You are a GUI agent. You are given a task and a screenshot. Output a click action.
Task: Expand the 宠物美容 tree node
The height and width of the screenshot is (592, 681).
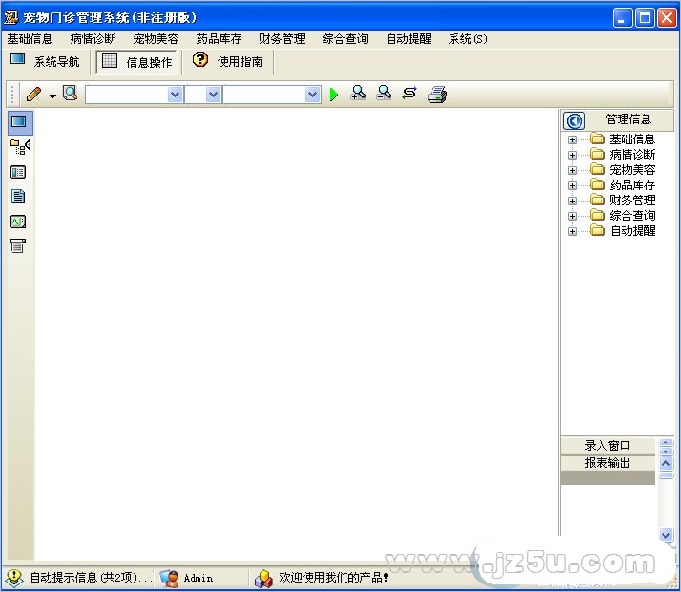point(572,170)
